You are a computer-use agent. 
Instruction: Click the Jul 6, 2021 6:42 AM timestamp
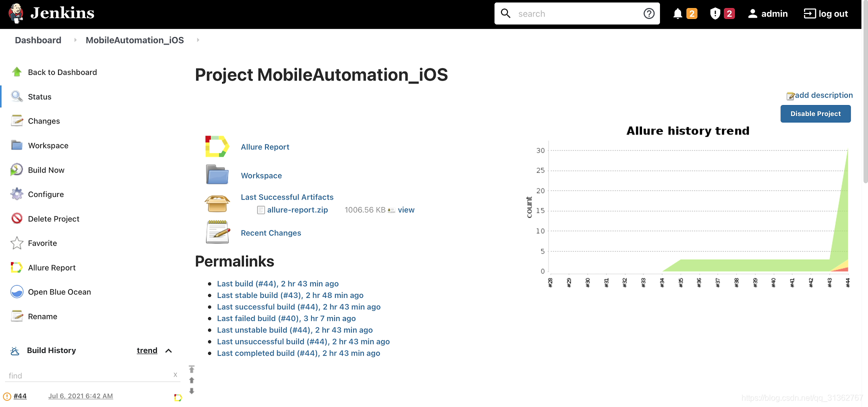[80, 396]
